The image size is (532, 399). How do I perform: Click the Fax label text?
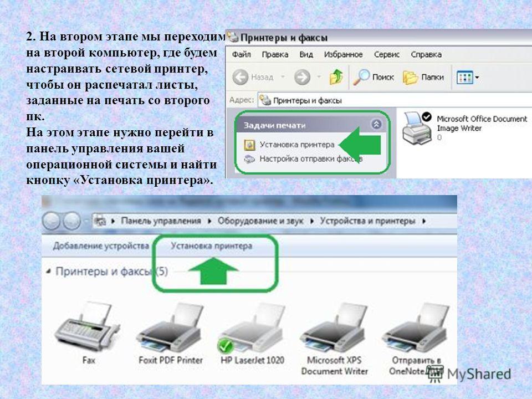click(89, 360)
